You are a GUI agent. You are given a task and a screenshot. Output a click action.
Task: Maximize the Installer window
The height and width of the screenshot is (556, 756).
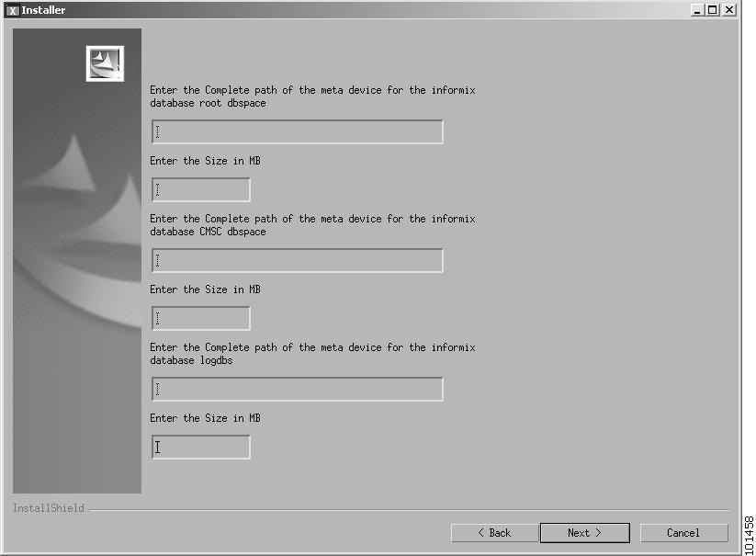(x=713, y=9)
